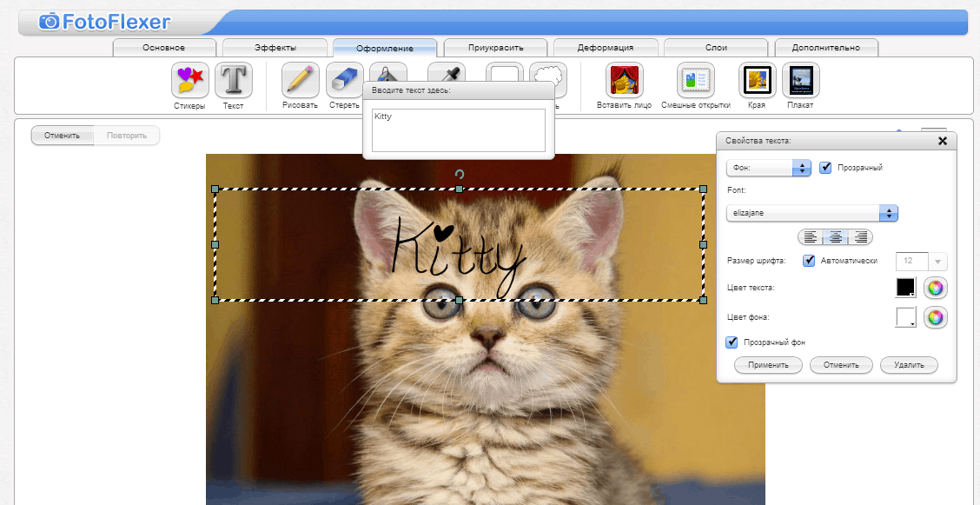Open the Insert Face tool

pos(624,81)
